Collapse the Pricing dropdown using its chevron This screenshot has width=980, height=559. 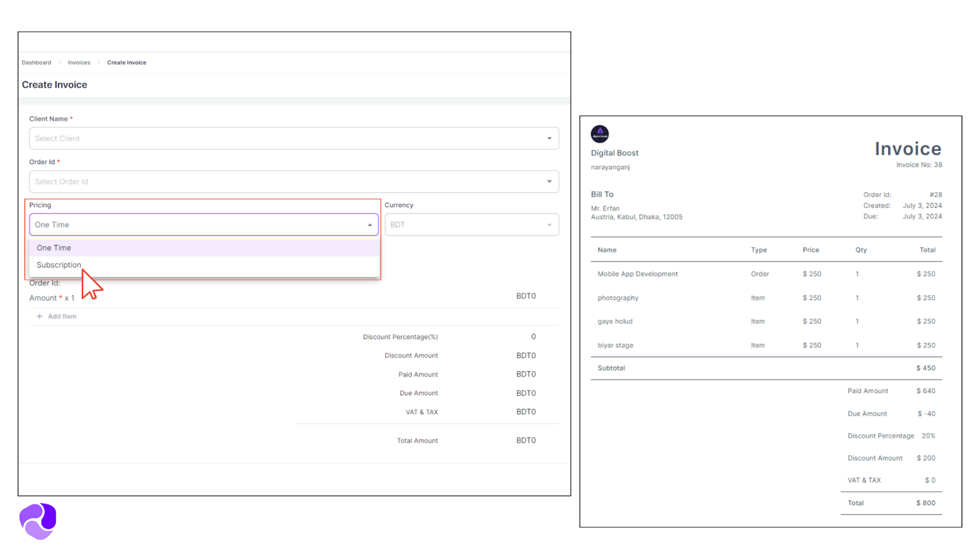coord(370,225)
